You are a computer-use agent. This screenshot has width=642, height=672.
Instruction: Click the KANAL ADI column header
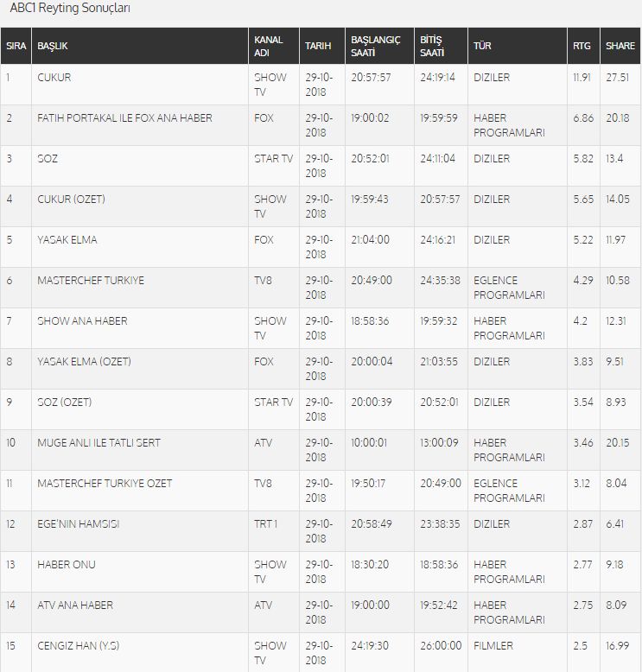pos(274,46)
